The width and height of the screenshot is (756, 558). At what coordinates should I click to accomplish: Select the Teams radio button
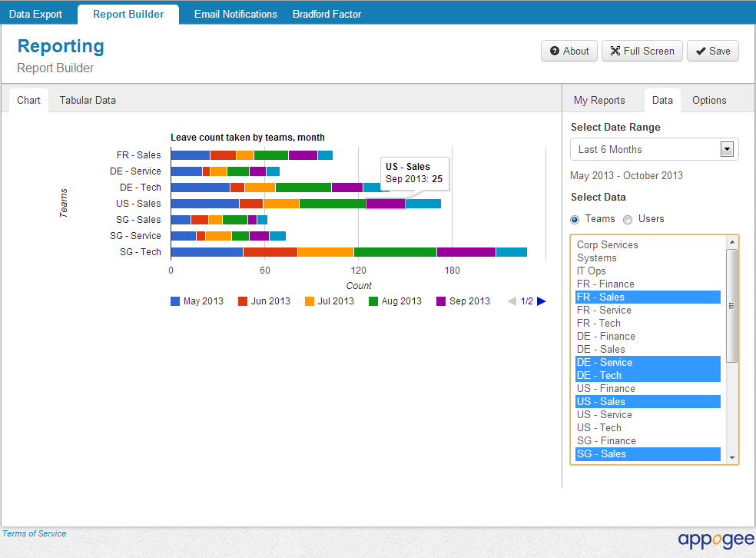click(575, 220)
